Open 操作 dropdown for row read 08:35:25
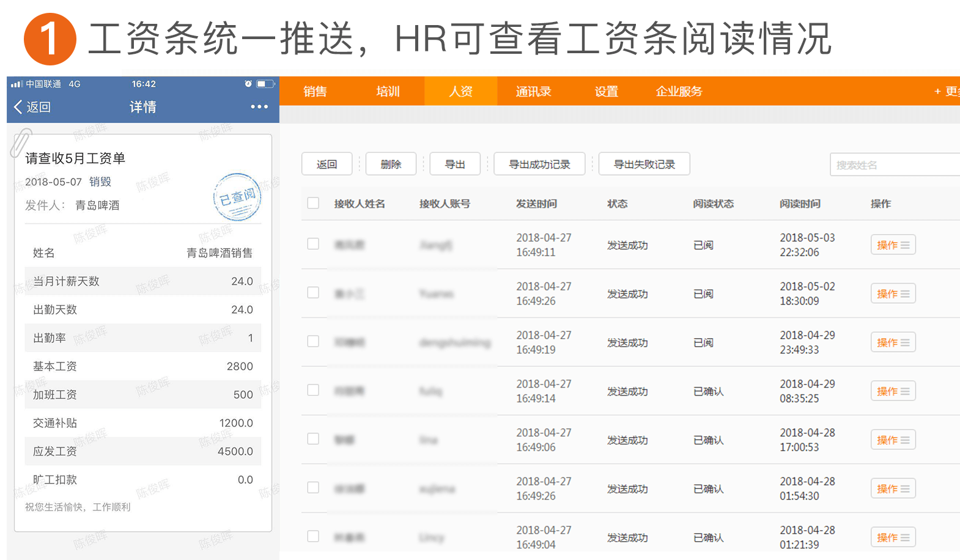 coord(893,391)
